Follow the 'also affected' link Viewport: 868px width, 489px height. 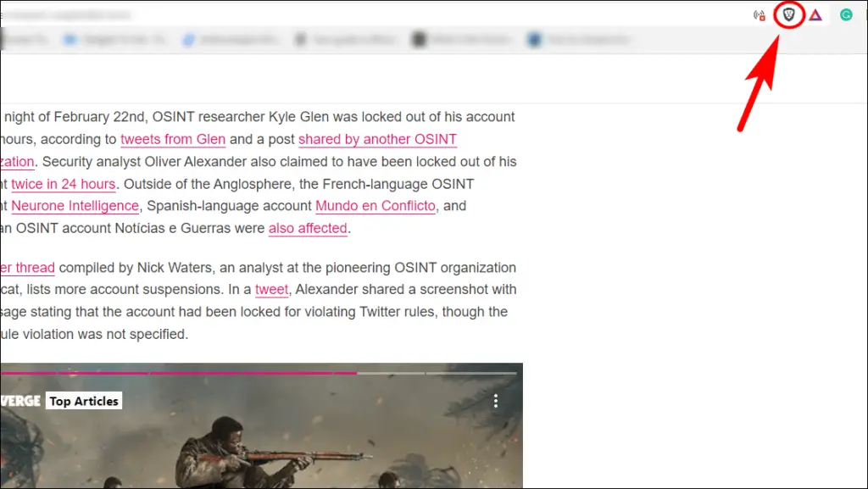308,229
